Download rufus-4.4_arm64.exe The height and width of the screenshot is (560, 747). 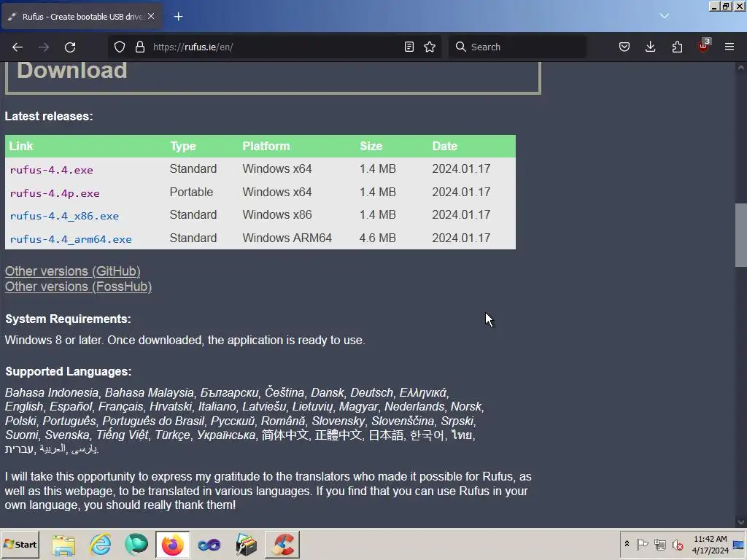(71, 239)
